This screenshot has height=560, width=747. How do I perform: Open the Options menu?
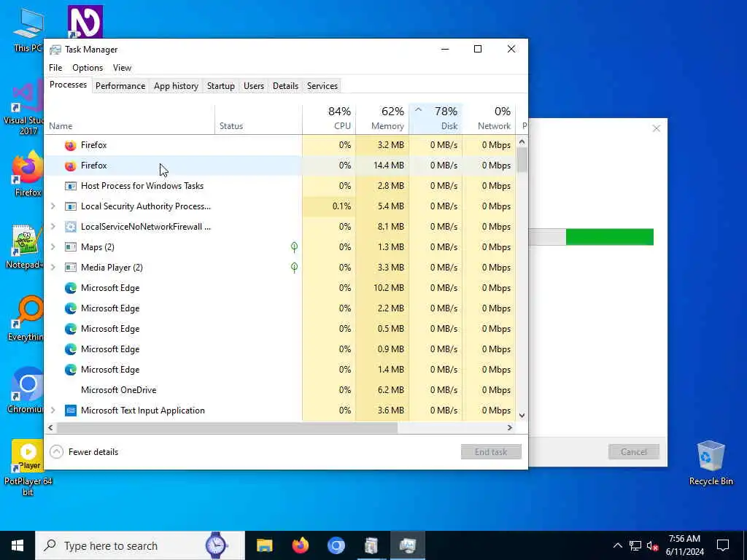[88, 68]
